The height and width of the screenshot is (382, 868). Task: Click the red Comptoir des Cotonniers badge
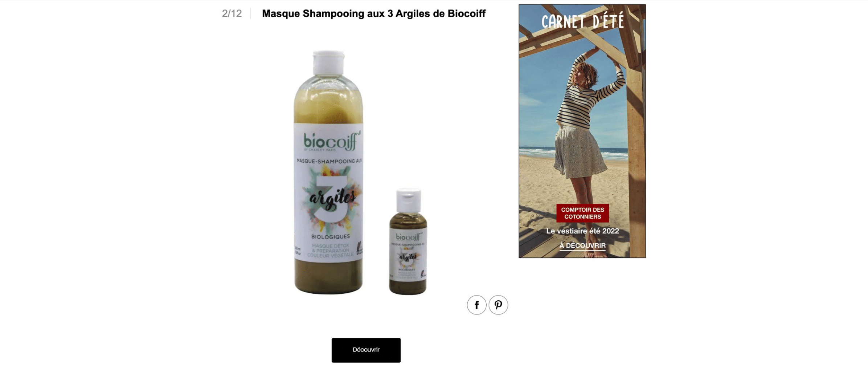[x=582, y=213]
